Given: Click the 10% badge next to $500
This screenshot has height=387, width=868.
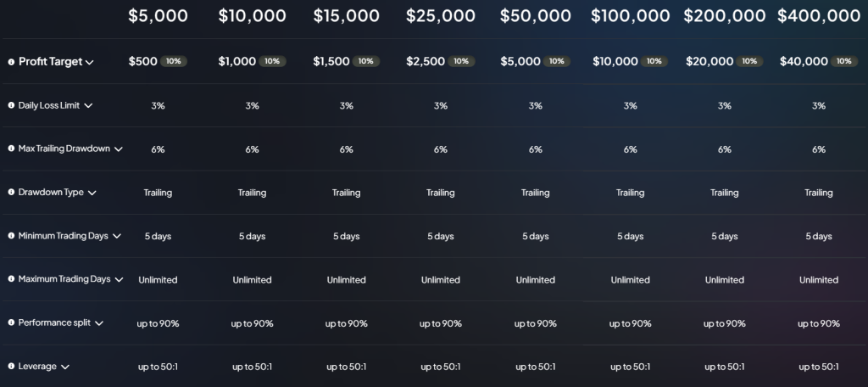Looking at the screenshot, I should pos(174,62).
